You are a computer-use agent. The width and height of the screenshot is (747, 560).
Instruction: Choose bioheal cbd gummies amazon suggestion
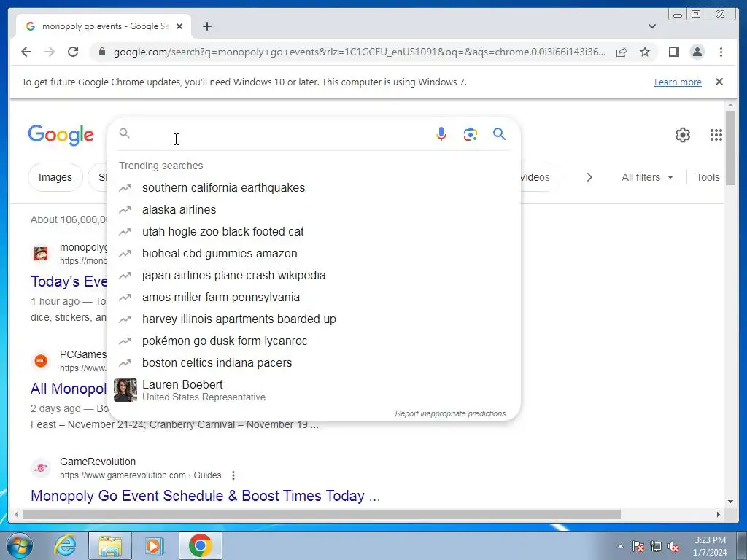click(314, 253)
